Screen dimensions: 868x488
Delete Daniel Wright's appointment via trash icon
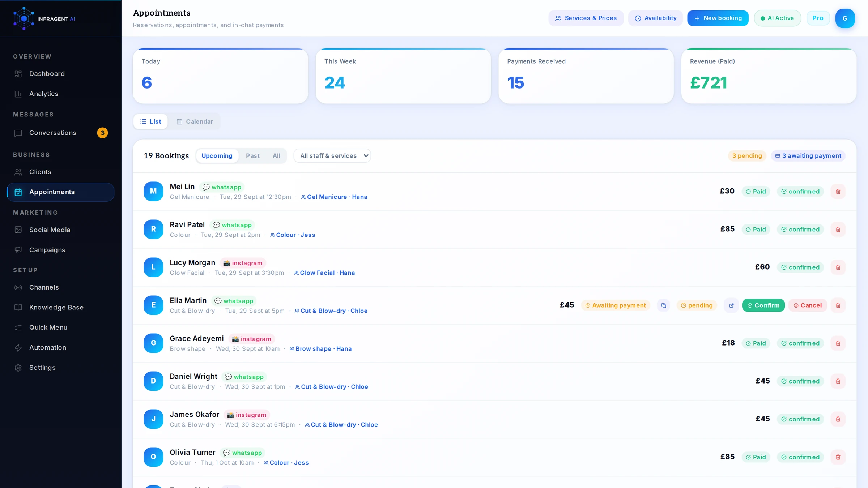click(838, 381)
